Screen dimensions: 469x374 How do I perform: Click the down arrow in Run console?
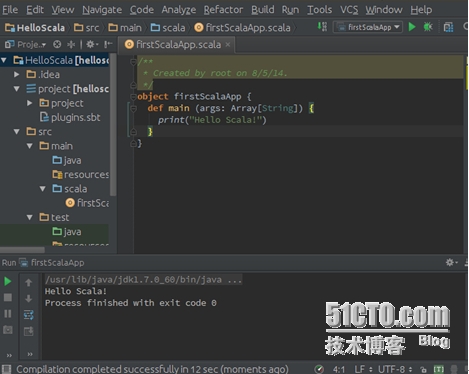(28, 298)
